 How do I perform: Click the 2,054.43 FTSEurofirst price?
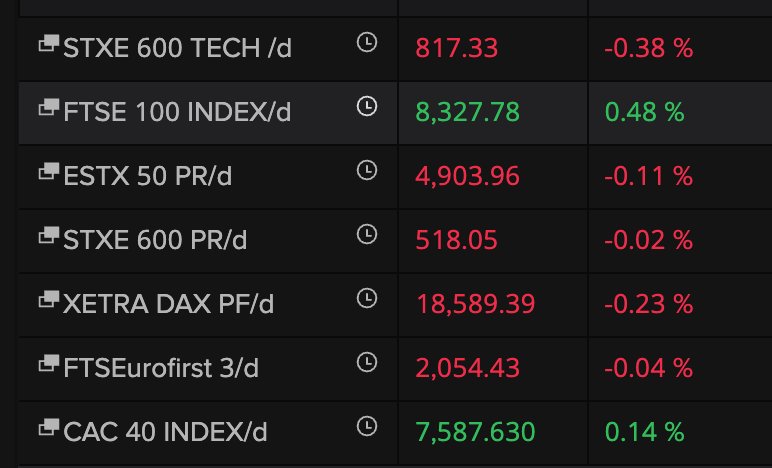pos(467,368)
